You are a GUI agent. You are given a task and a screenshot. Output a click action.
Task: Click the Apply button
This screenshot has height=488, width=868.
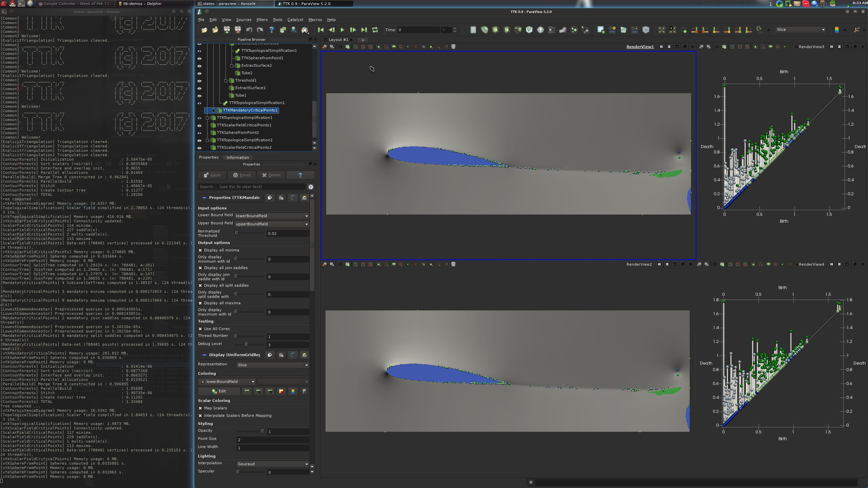(x=212, y=175)
